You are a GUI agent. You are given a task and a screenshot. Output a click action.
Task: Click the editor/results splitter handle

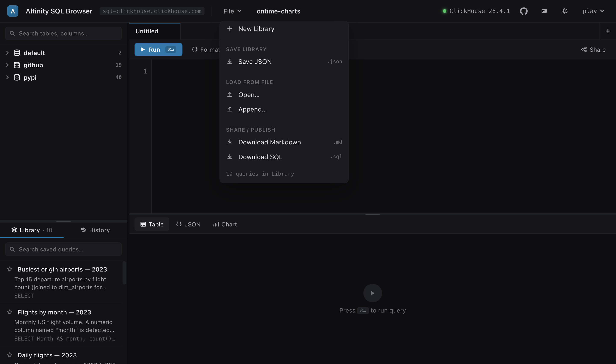coord(372,214)
